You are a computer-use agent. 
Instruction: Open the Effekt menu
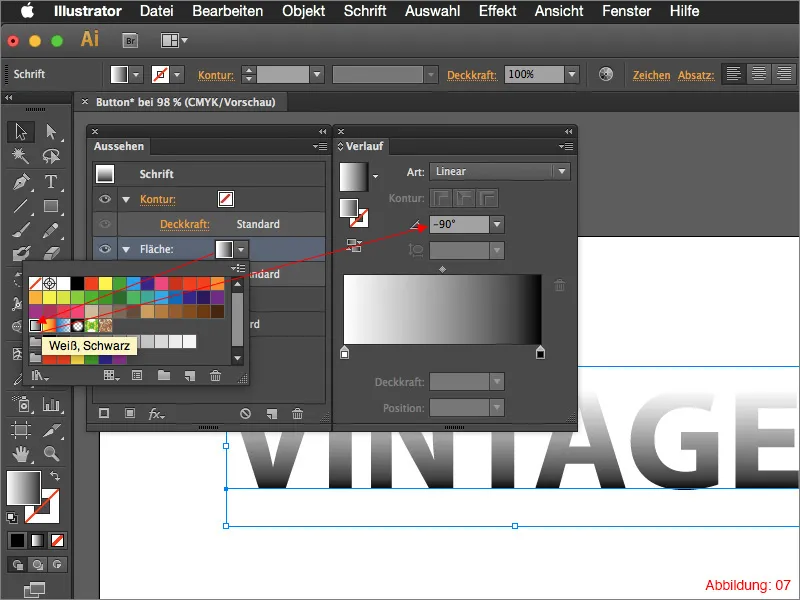pyautogui.click(x=497, y=11)
